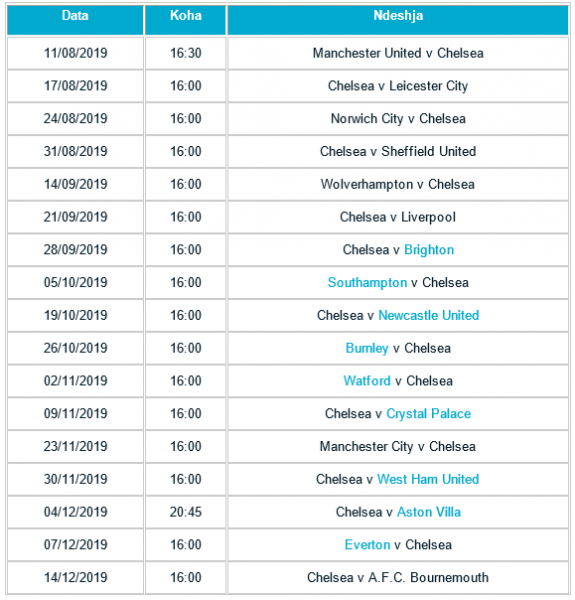The width and height of the screenshot is (575, 600).
Task: Click the Watford link
Action: [367, 381]
